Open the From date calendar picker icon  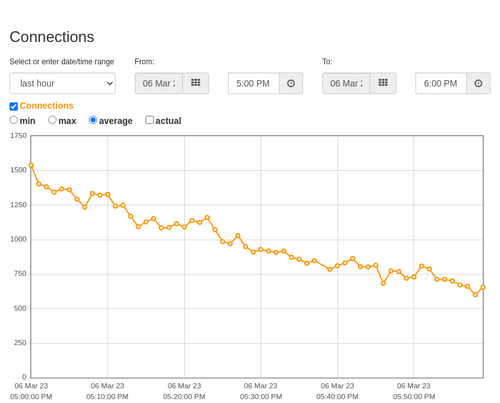(x=196, y=83)
